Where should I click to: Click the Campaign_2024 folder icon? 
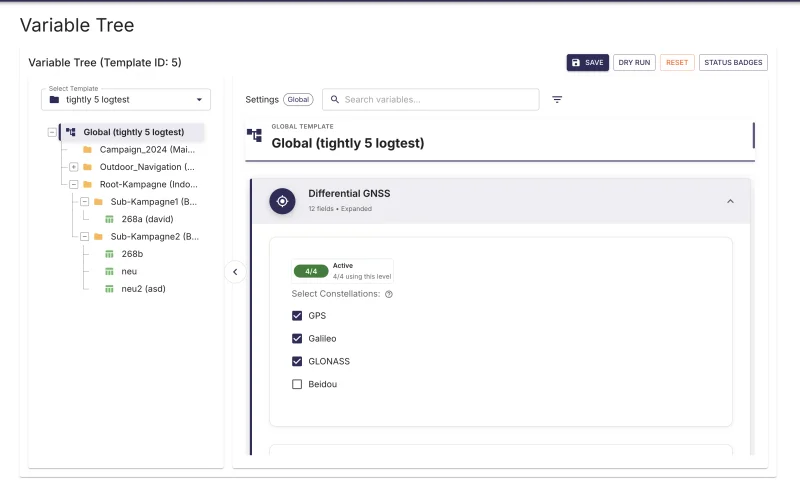pyautogui.click(x=87, y=150)
